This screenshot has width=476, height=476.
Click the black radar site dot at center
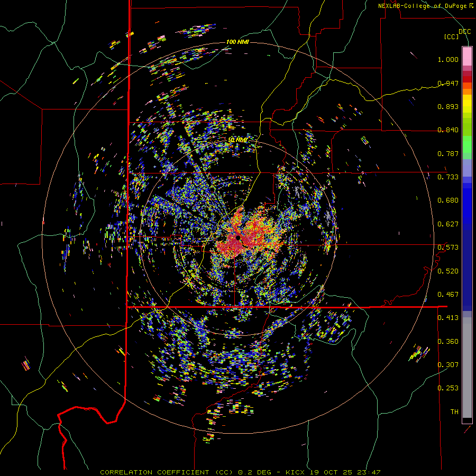(x=238, y=237)
